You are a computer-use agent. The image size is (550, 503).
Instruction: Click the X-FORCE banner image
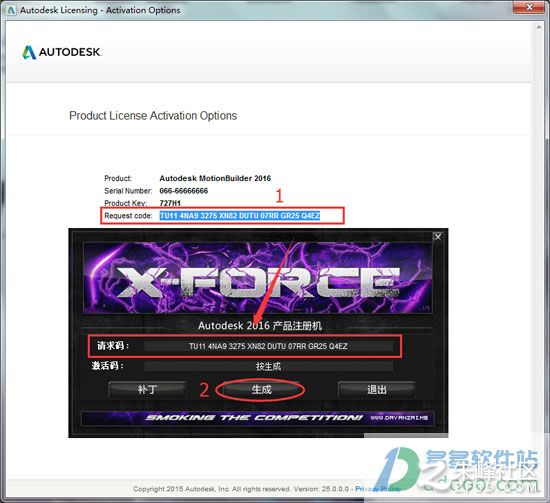click(x=258, y=277)
